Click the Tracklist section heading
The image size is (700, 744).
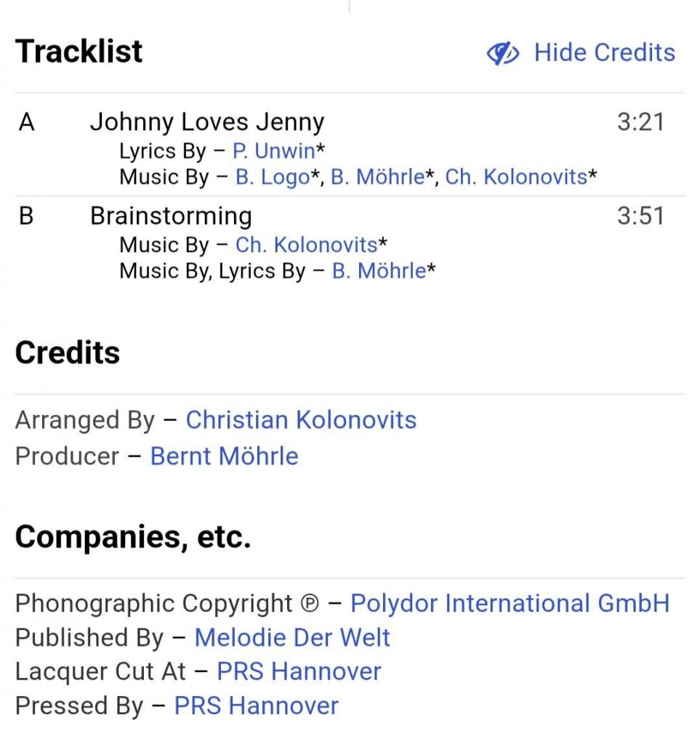[x=79, y=52]
